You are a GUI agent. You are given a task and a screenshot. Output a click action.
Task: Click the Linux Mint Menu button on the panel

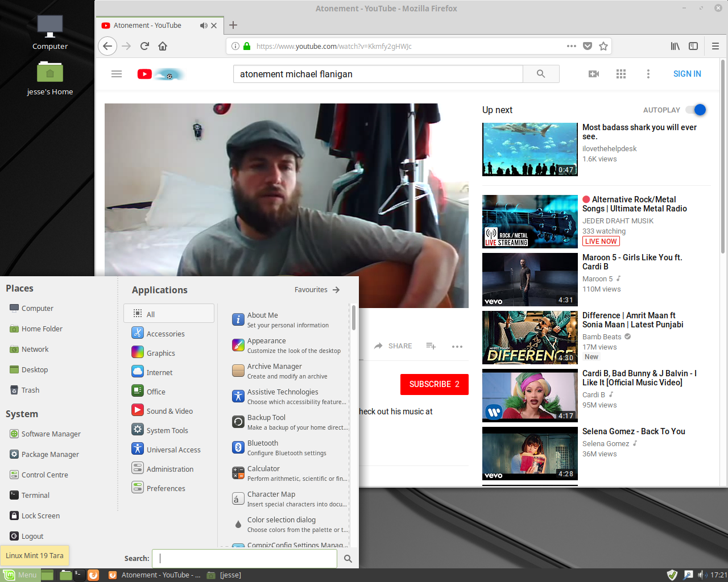[20, 575]
